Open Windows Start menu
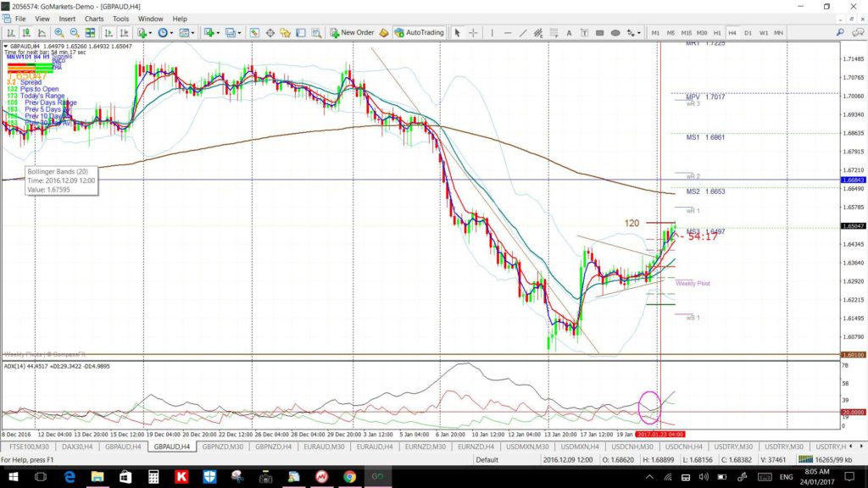Image resolution: width=868 pixels, height=488 pixels. 13,476
